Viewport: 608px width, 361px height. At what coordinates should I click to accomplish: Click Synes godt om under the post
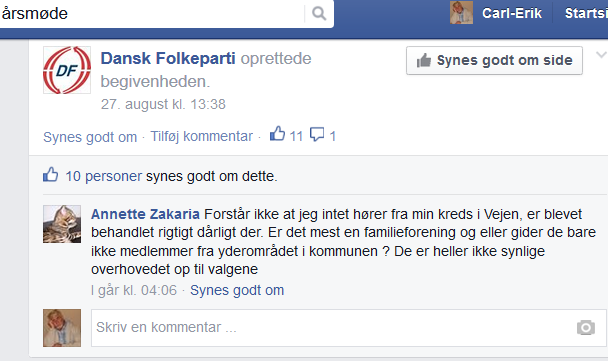click(90, 137)
